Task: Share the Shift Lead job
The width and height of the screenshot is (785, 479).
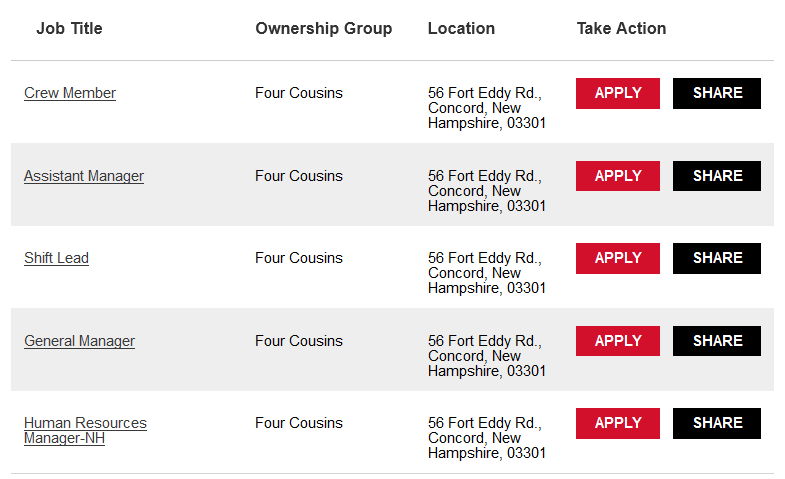Action: pos(717,258)
